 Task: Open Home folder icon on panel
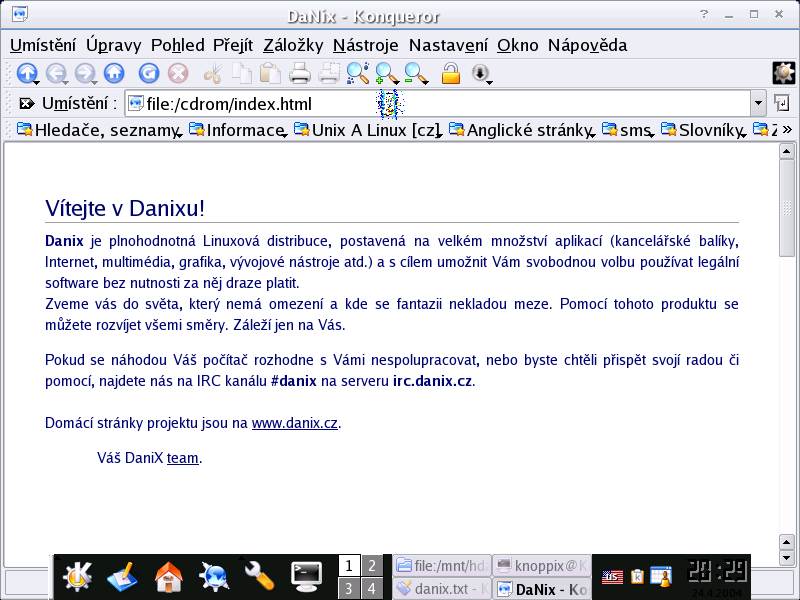point(168,577)
